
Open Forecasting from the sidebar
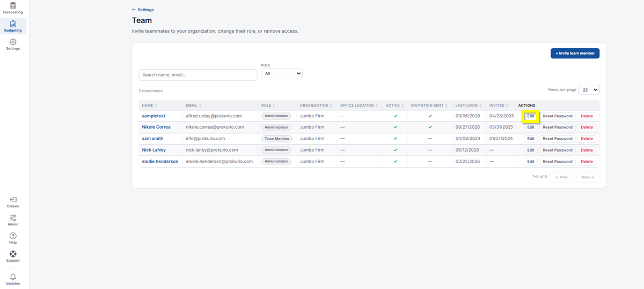(13, 8)
